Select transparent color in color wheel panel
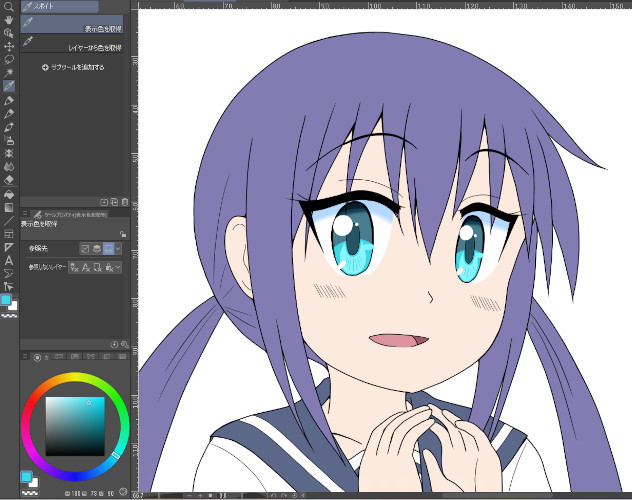 tap(29, 492)
